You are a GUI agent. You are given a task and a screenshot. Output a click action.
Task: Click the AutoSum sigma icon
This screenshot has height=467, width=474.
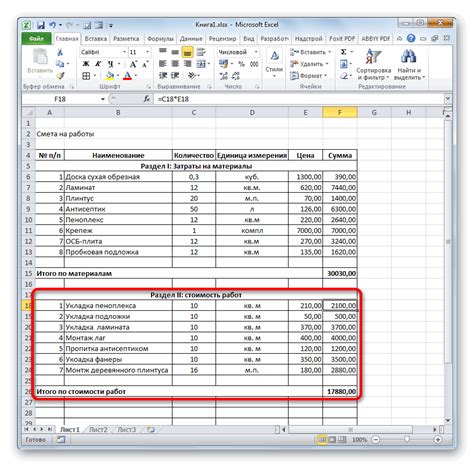[x=344, y=52]
